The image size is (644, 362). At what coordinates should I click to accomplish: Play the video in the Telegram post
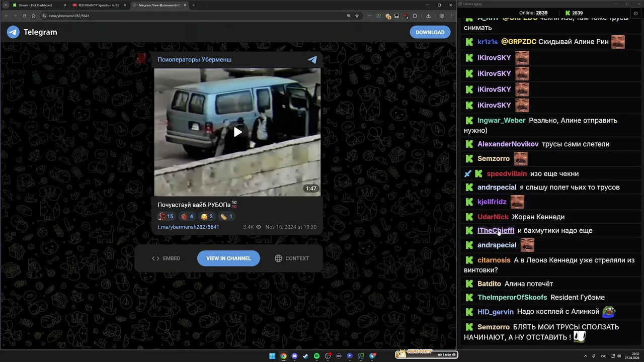(x=237, y=132)
